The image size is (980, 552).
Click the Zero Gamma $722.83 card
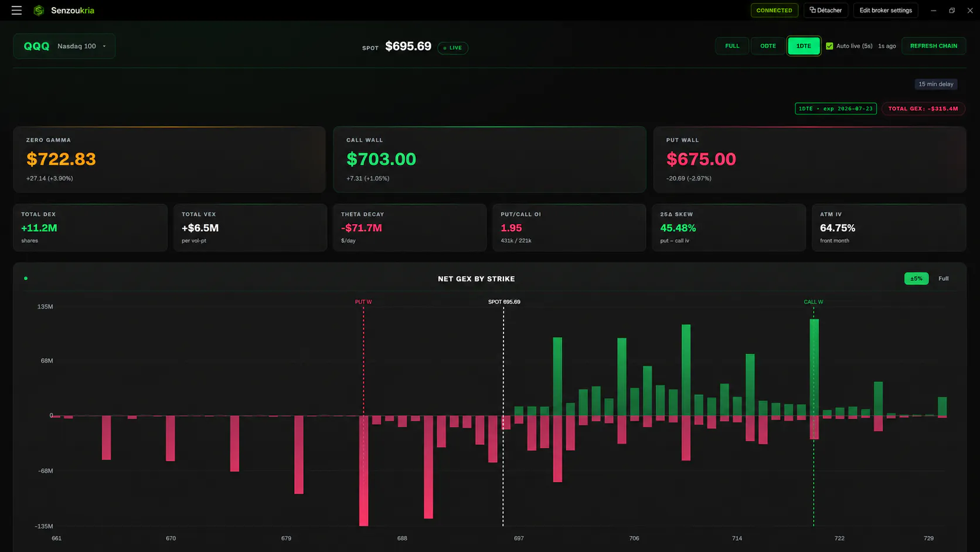pyautogui.click(x=169, y=160)
